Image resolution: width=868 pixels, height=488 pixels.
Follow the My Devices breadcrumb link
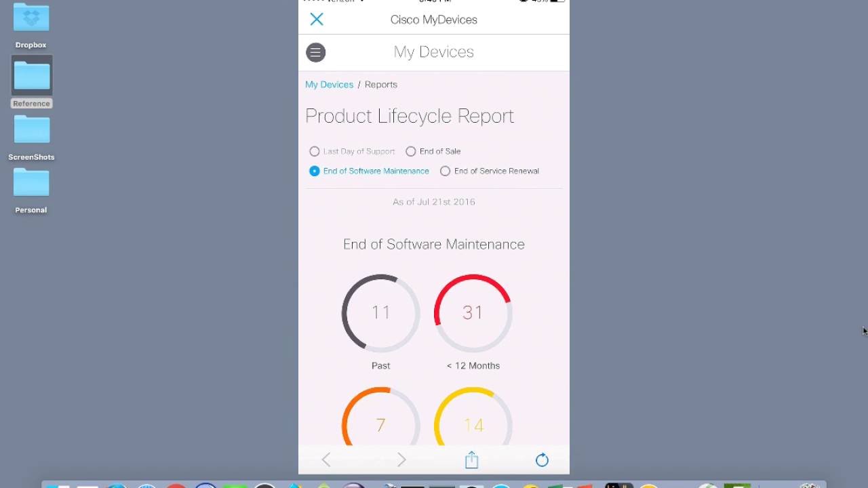click(329, 85)
